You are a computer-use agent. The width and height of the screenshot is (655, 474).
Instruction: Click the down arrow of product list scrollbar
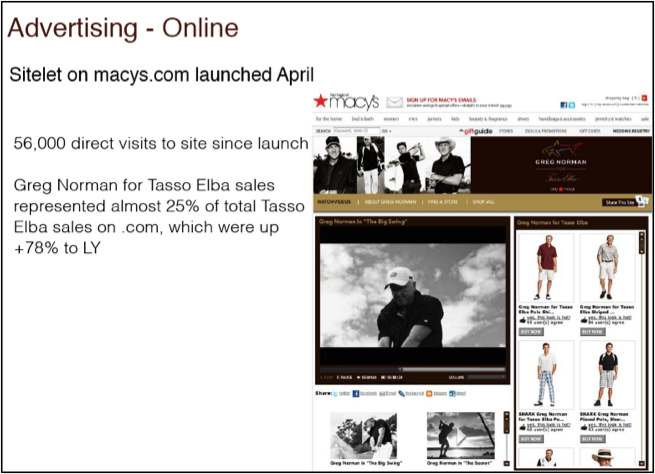coord(642,463)
